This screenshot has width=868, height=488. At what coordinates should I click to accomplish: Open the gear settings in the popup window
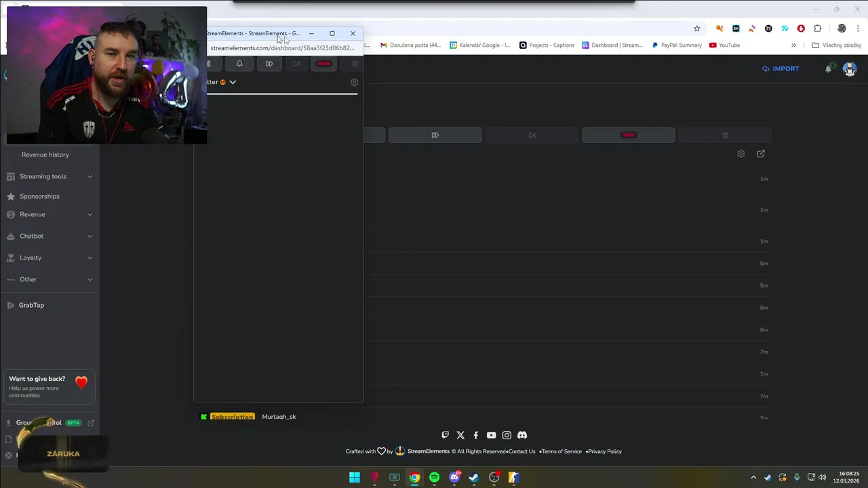354,82
